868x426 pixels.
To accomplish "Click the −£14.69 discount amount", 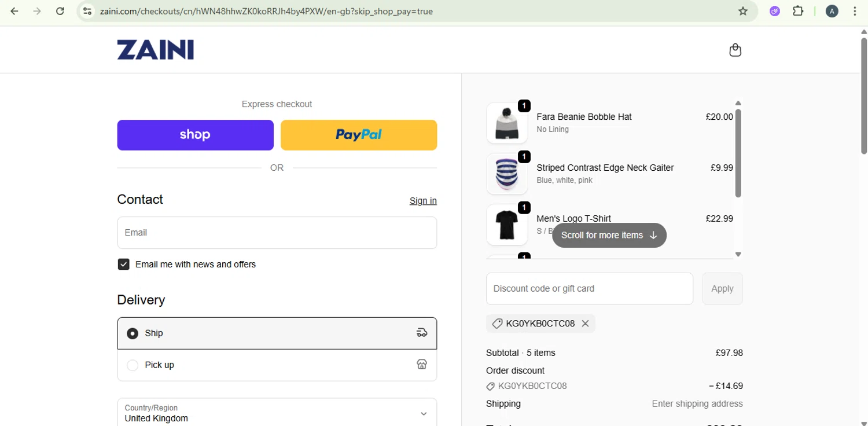I will coord(726,385).
